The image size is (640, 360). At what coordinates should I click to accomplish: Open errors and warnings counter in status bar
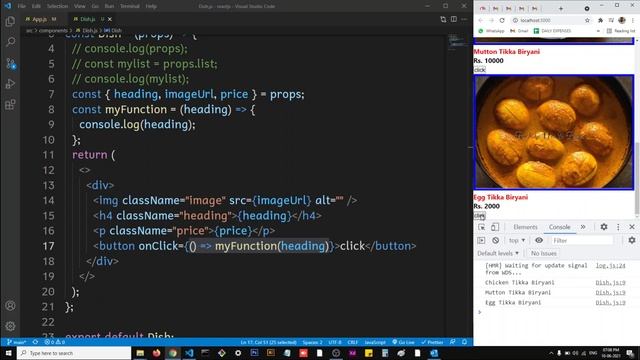tap(55, 342)
